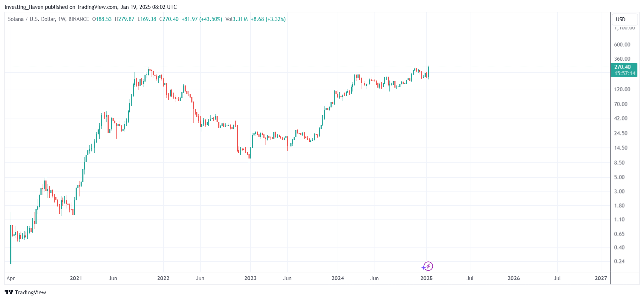Screen dimensions: 644x300
Task: Click the TradingView logo at bottom left
Action: click(25, 292)
